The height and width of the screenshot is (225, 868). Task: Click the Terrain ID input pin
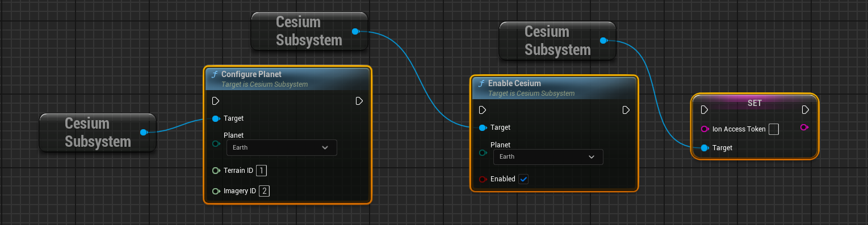click(x=216, y=171)
